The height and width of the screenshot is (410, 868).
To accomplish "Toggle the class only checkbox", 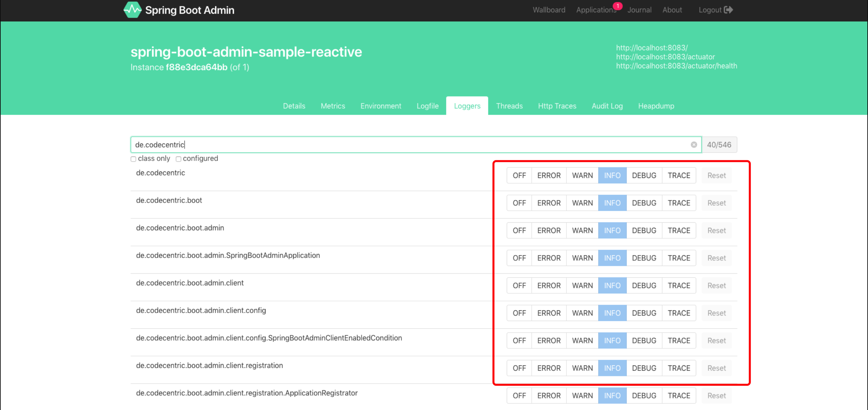I will (133, 159).
